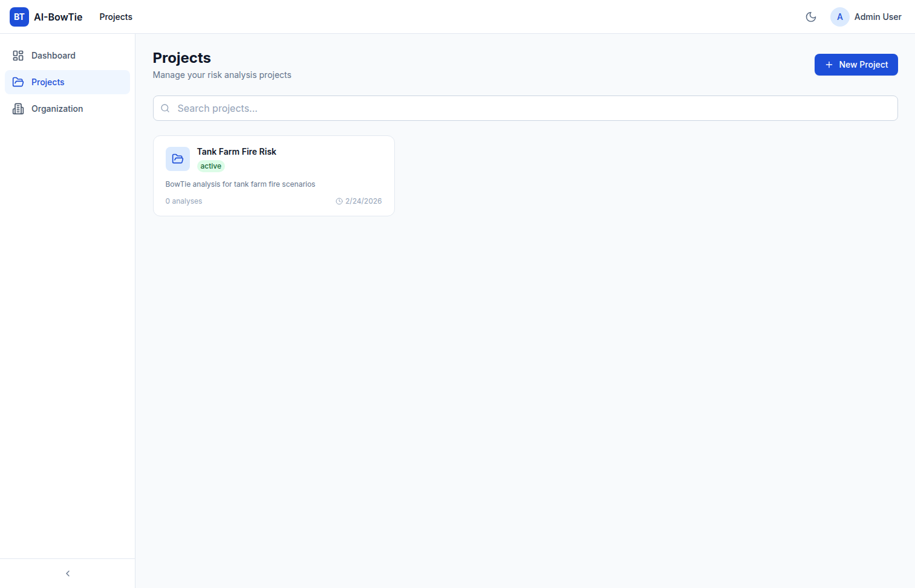Select the Projects sidebar label
Image resolution: width=915 pixels, height=588 pixels.
pos(48,82)
